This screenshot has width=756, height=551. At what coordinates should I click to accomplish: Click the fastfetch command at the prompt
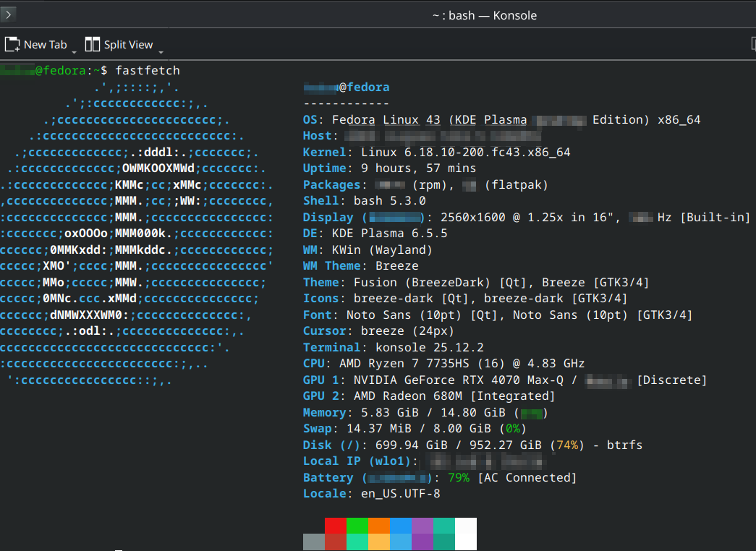click(x=148, y=70)
